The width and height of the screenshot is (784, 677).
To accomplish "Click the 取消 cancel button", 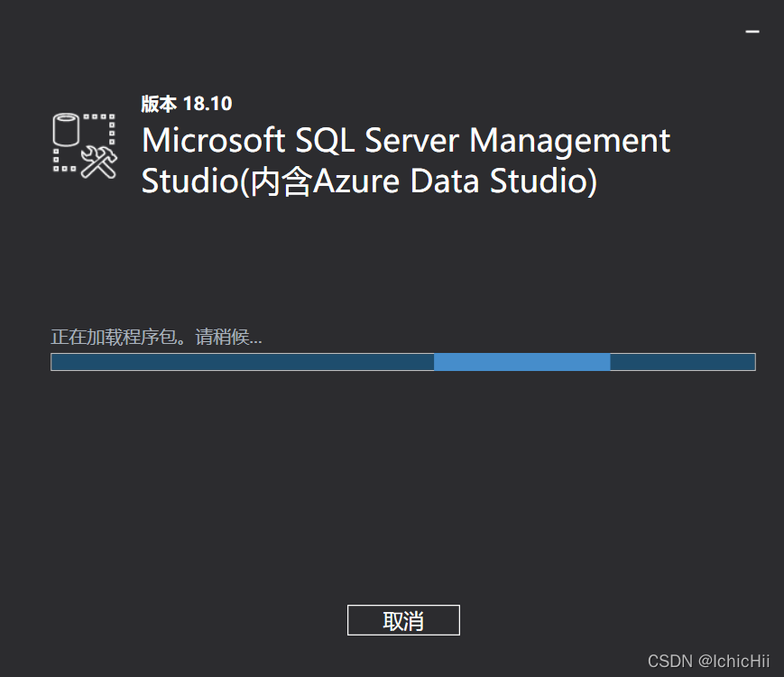I will coord(403,620).
